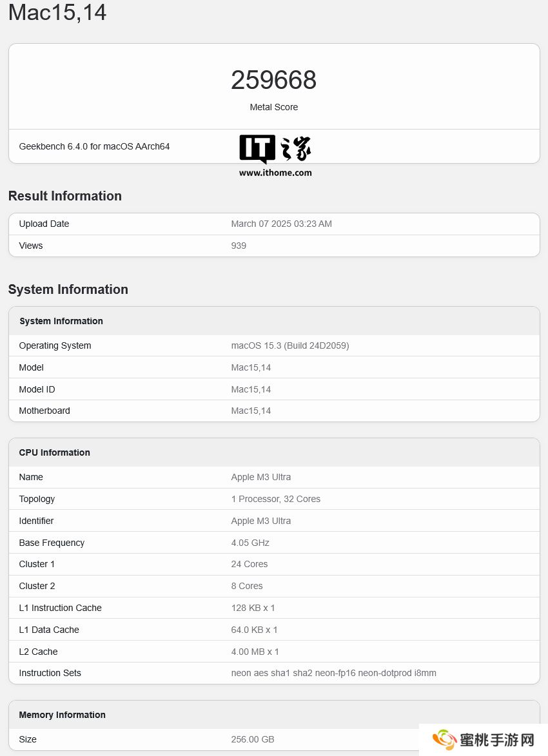
Task: Click the orange peach logo icon
Action: click(x=445, y=741)
